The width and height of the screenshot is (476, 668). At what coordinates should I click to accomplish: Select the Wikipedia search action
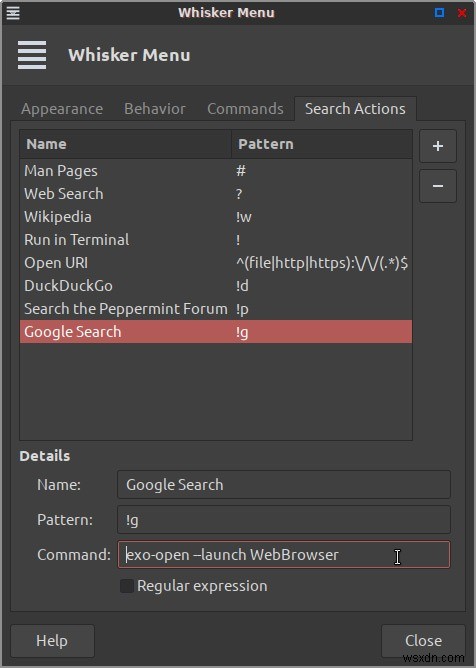[x=216, y=217]
